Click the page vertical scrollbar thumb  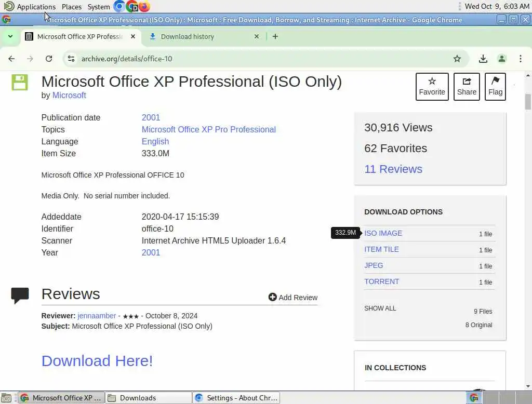528,102
